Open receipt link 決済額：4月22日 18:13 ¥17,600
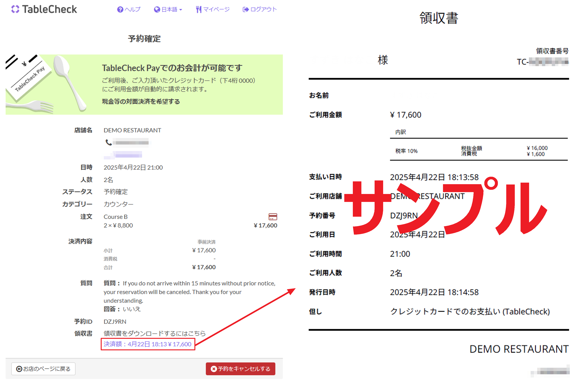 [x=148, y=344]
